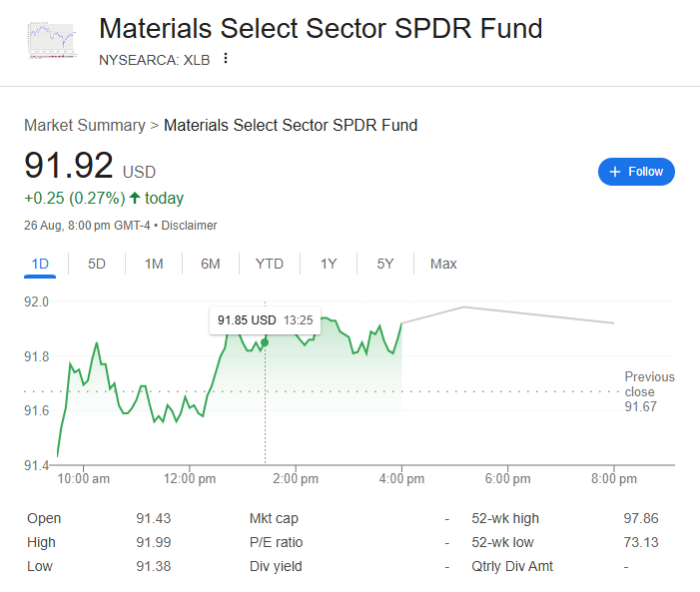Select the 1D time range tab
The width and height of the screenshot is (700, 592).
click(x=40, y=264)
